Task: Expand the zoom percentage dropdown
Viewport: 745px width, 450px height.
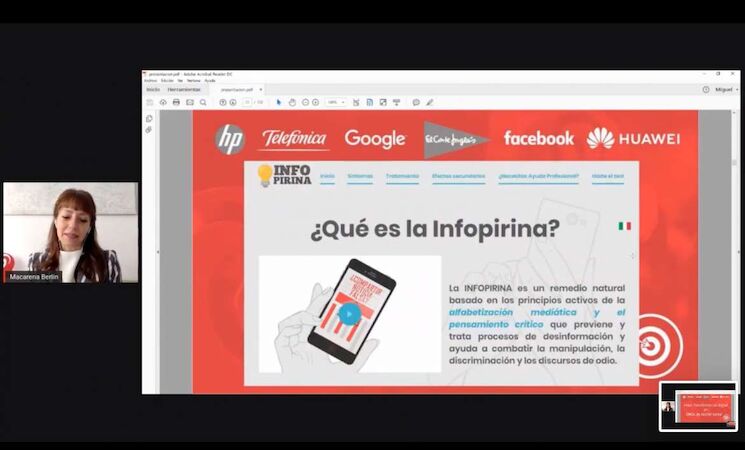Action: tap(343, 102)
